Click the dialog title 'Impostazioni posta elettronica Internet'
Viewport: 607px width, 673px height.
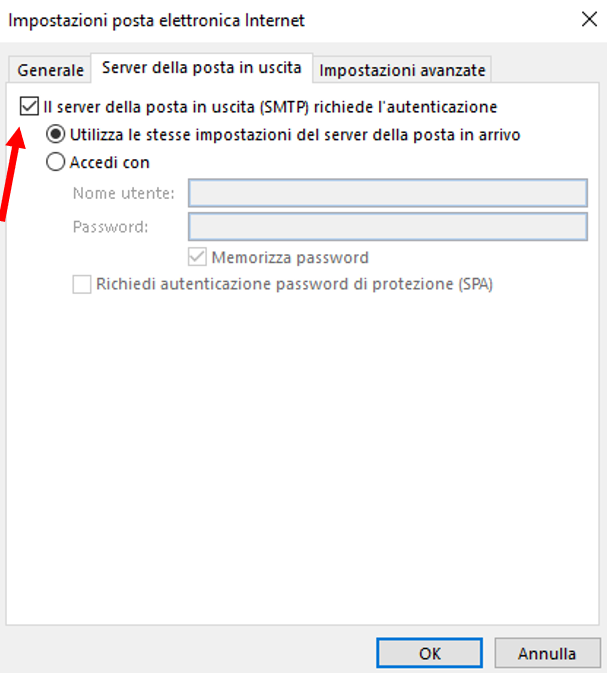pyautogui.click(x=157, y=20)
